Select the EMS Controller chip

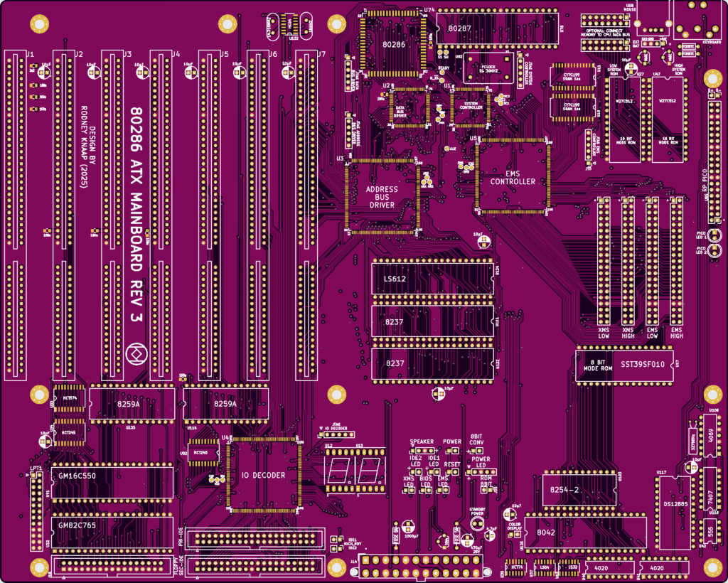(x=513, y=177)
